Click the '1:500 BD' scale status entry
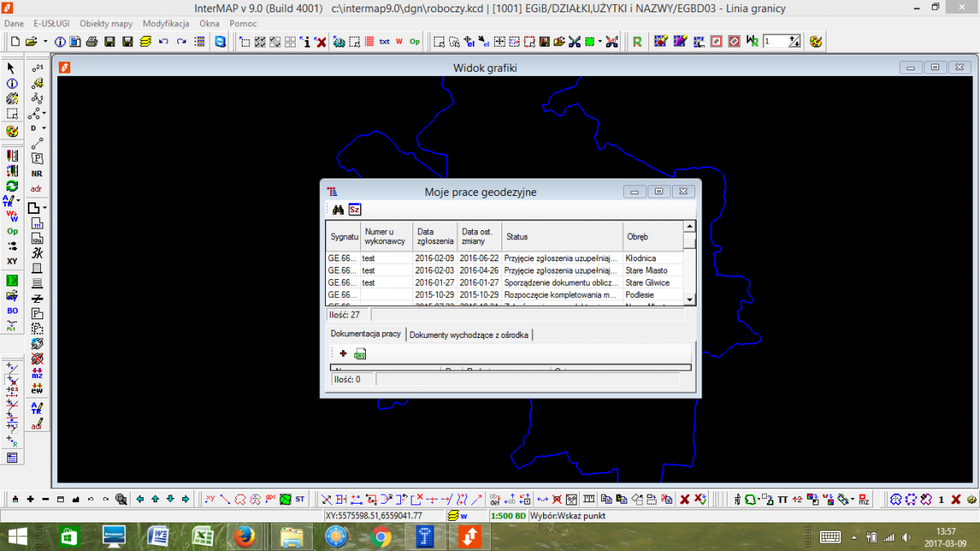The image size is (980, 551). [x=507, y=516]
